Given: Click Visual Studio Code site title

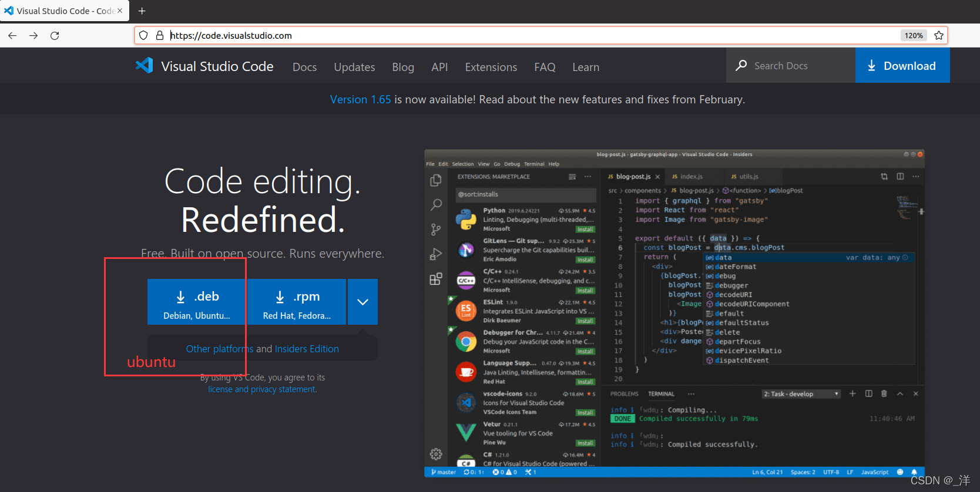Looking at the screenshot, I should [x=217, y=66].
